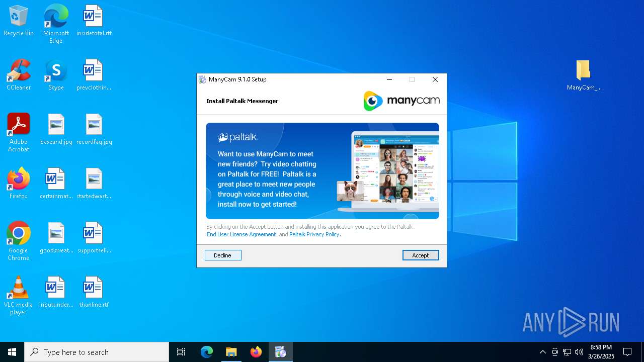Select the prevclothin... document icon
The height and width of the screenshot is (362, 644).
coord(94,75)
